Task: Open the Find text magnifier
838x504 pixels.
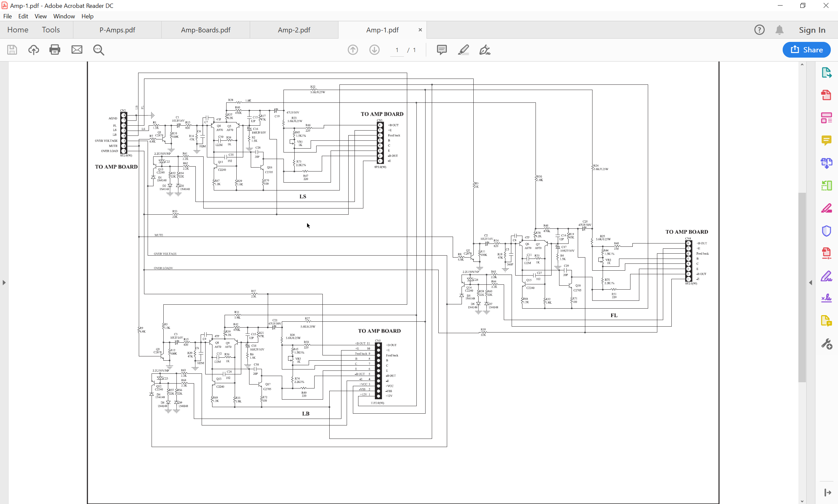Action: pos(99,50)
